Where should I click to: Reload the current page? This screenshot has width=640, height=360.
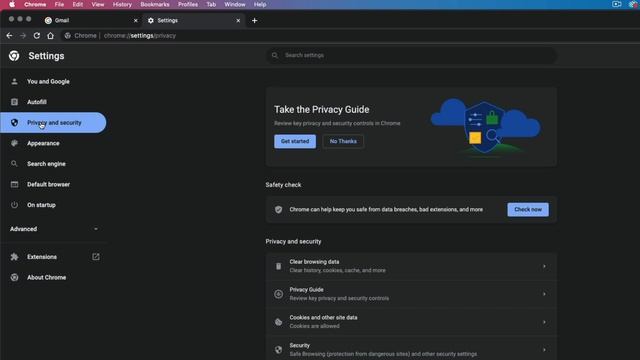coord(37,36)
